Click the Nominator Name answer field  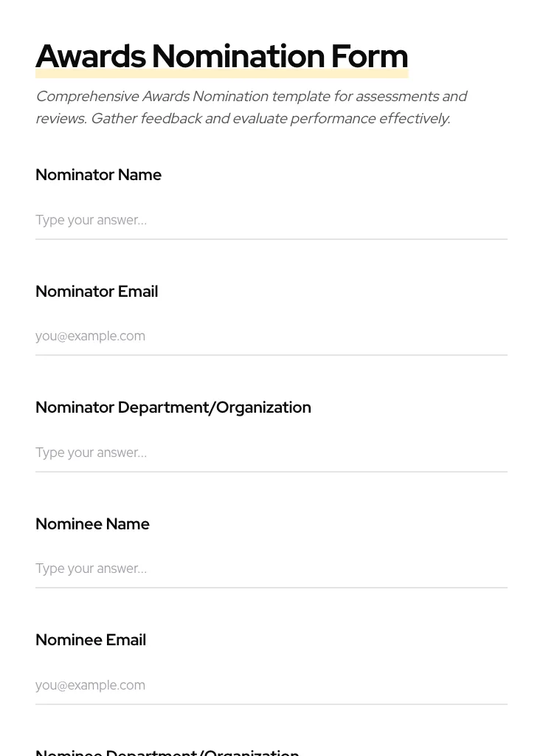(271, 220)
